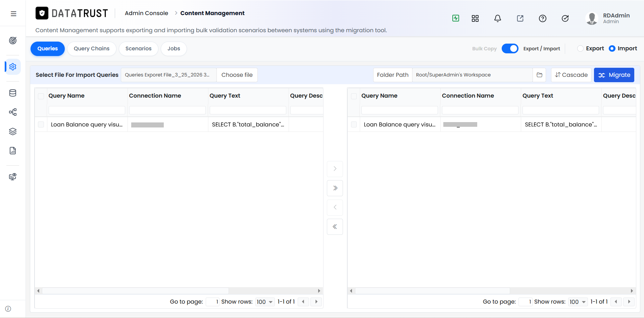The width and height of the screenshot is (644, 318).
Task: Toggle the Bulk Copy / Export Import switch
Action: 510,49
